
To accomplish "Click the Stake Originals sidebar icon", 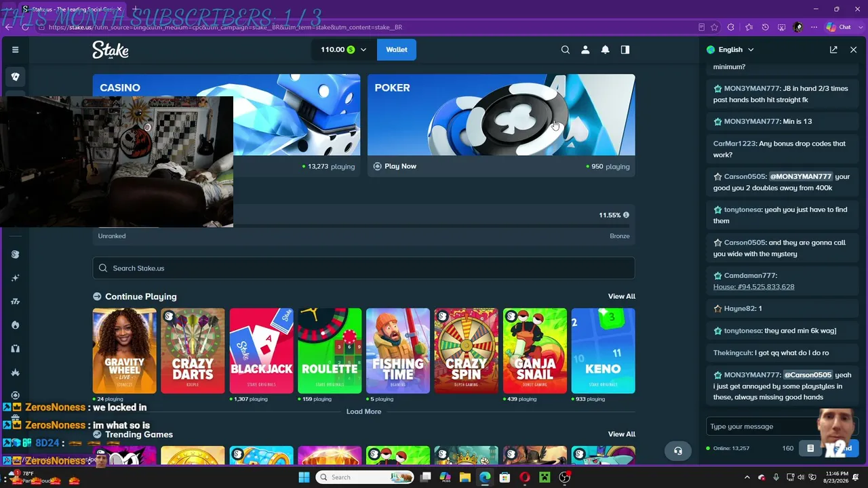I will coord(15,254).
